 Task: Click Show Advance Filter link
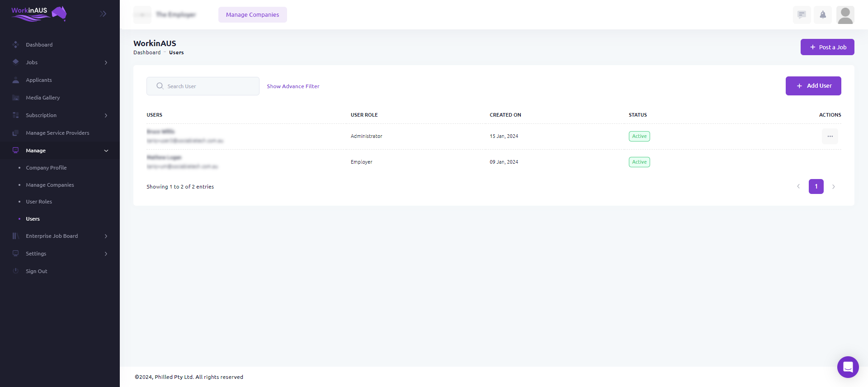tap(293, 86)
